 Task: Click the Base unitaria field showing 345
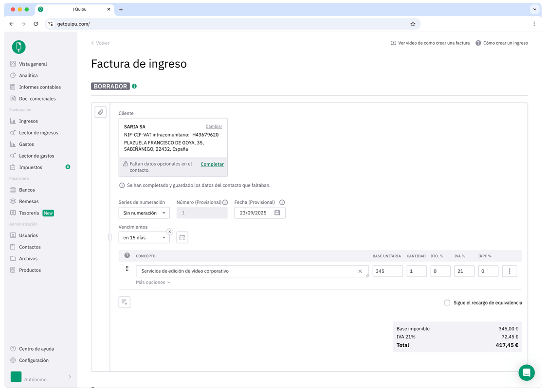[x=387, y=271]
